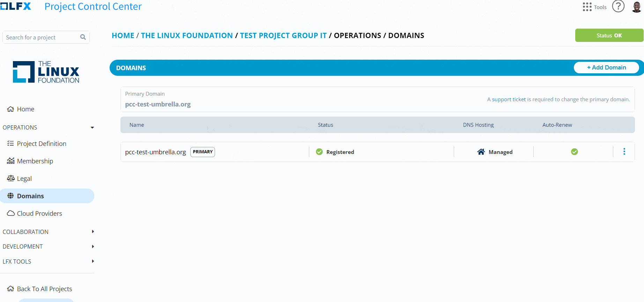Click the Project Control Center title
The height and width of the screenshot is (302, 644).
tap(93, 6)
